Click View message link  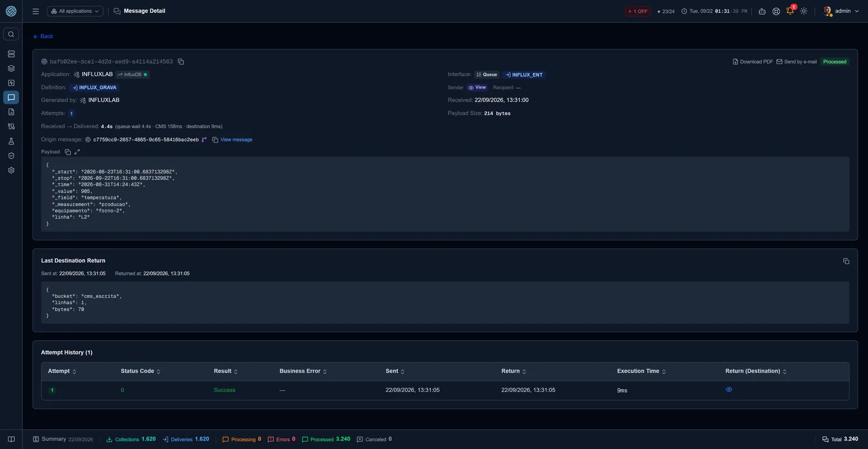click(x=237, y=140)
